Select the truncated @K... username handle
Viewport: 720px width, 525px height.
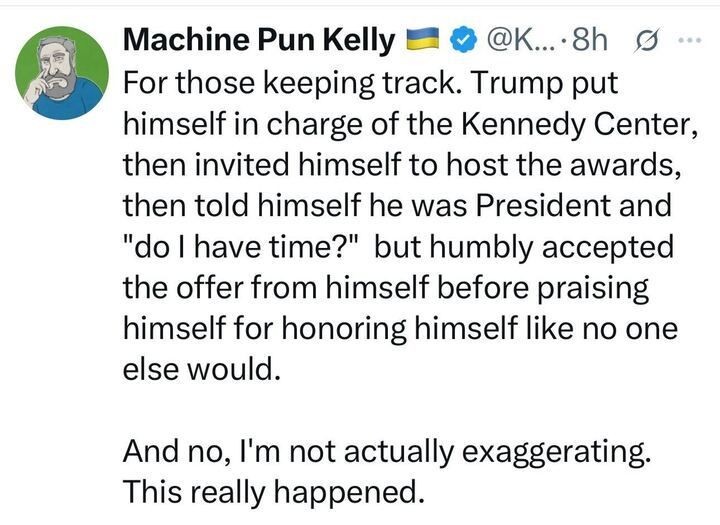[x=518, y=40]
